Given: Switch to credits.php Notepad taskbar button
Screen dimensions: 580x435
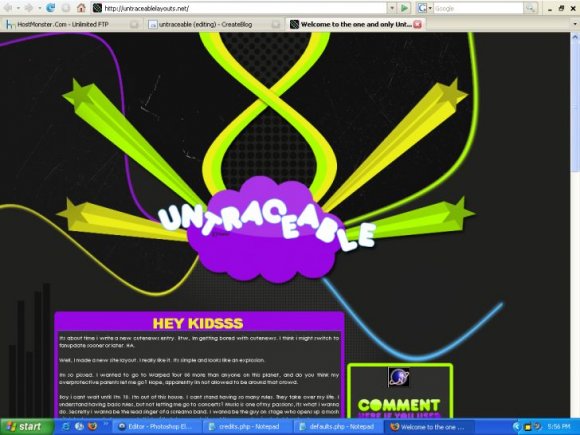Looking at the screenshot, I should point(247,426).
